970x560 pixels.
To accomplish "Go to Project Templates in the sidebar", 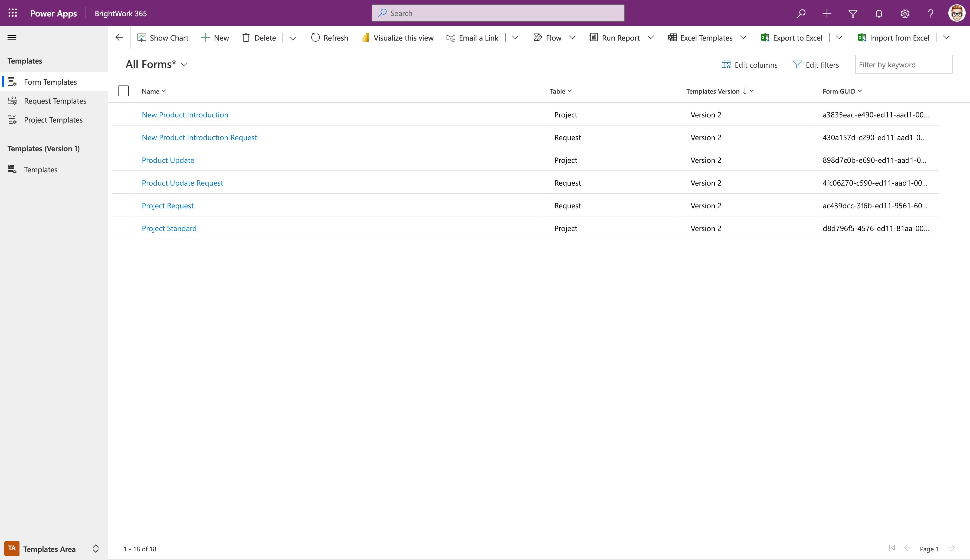I will tap(53, 120).
